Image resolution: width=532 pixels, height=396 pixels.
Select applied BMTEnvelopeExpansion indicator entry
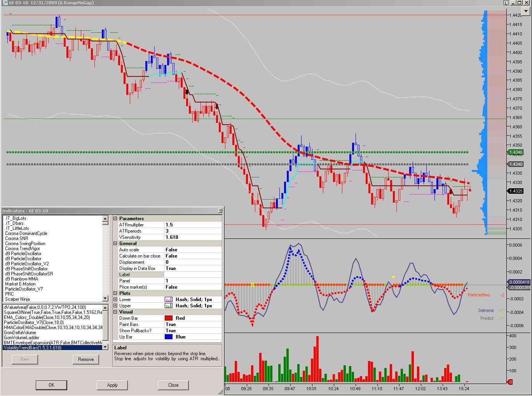pos(52,343)
